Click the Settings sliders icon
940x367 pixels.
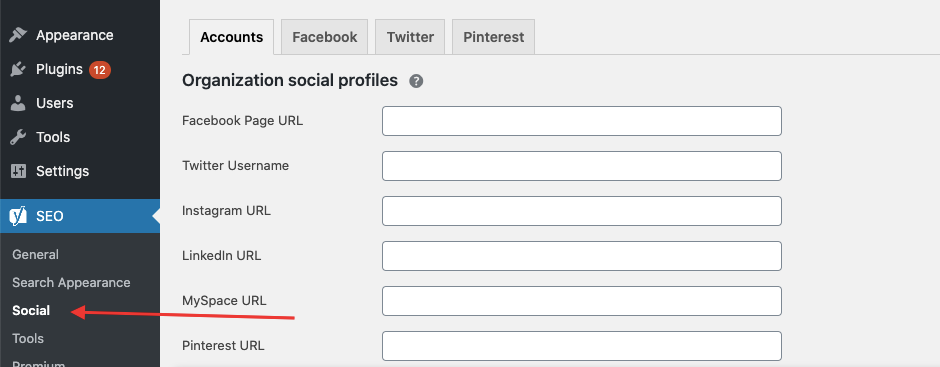click(18, 172)
